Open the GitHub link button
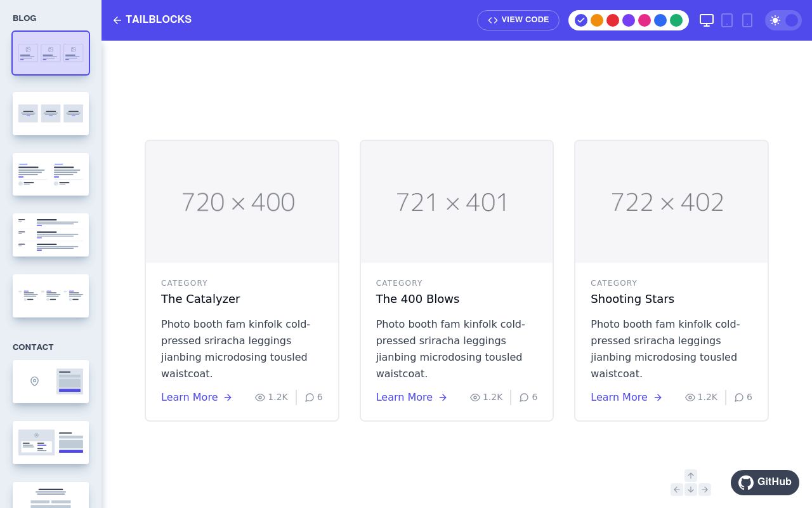 [765, 483]
